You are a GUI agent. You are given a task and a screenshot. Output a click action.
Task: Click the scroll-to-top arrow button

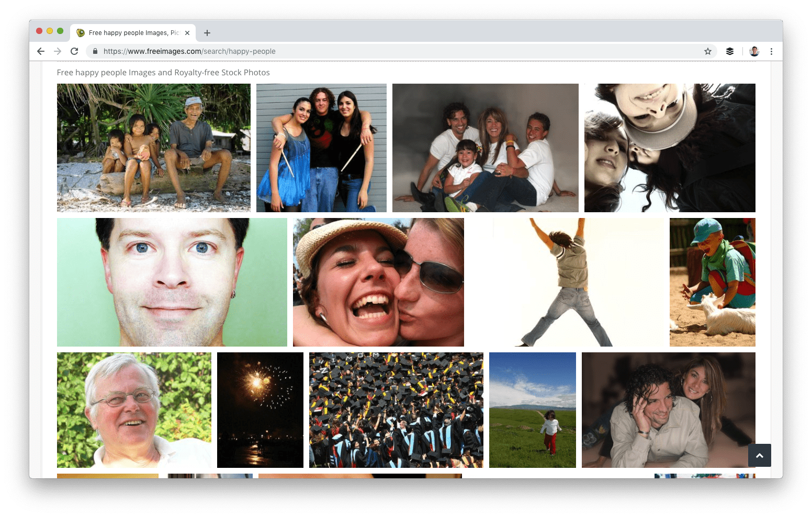click(x=759, y=455)
